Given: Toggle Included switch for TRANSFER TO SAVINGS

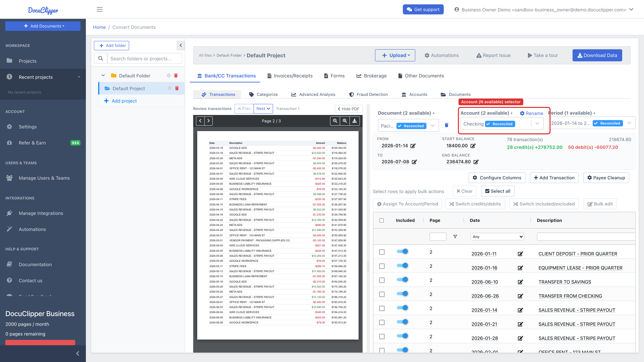Looking at the screenshot, I should coord(402,279).
